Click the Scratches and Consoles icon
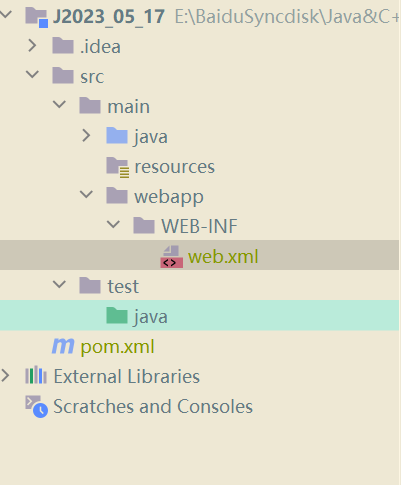401x485 pixels. [x=37, y=406]
